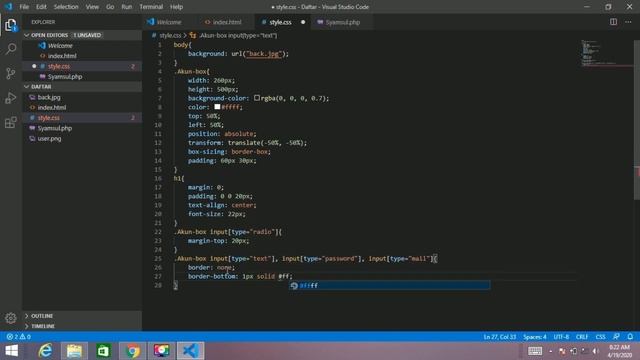Change line endings via CRLF

pos(582,337)
